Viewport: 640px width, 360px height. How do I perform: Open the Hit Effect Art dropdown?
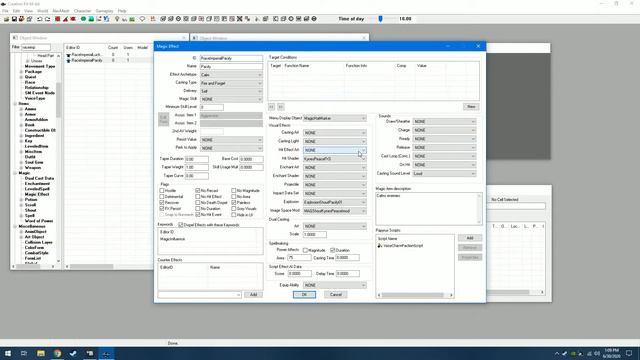(x=334, y=150)
